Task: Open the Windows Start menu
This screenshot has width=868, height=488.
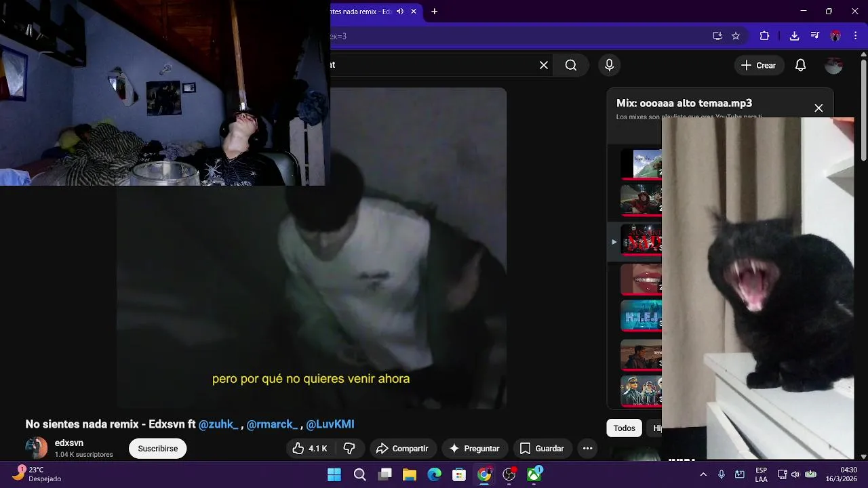Action: click(334, 475)
